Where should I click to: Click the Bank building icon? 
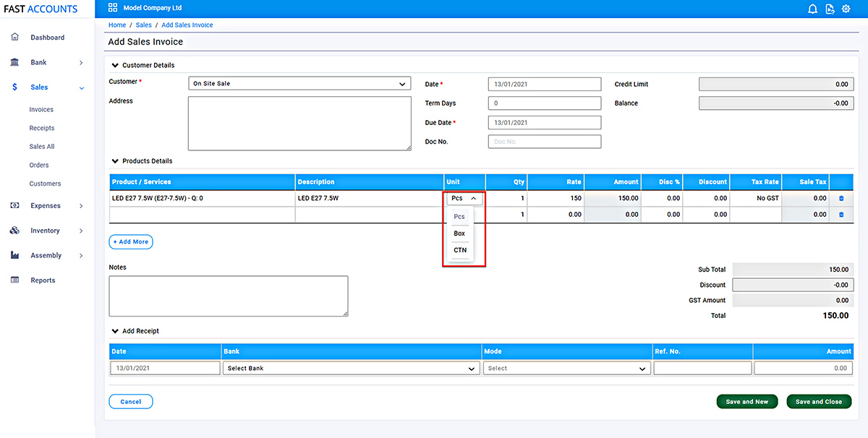pos(15,62)
